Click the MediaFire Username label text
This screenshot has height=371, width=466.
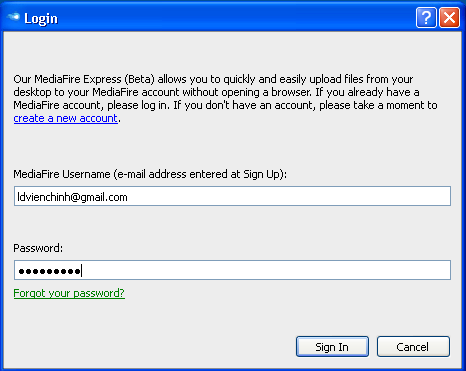[150, 174]
